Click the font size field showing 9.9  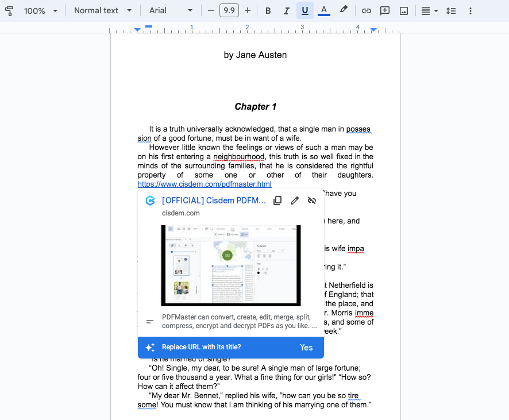point(229,10)
